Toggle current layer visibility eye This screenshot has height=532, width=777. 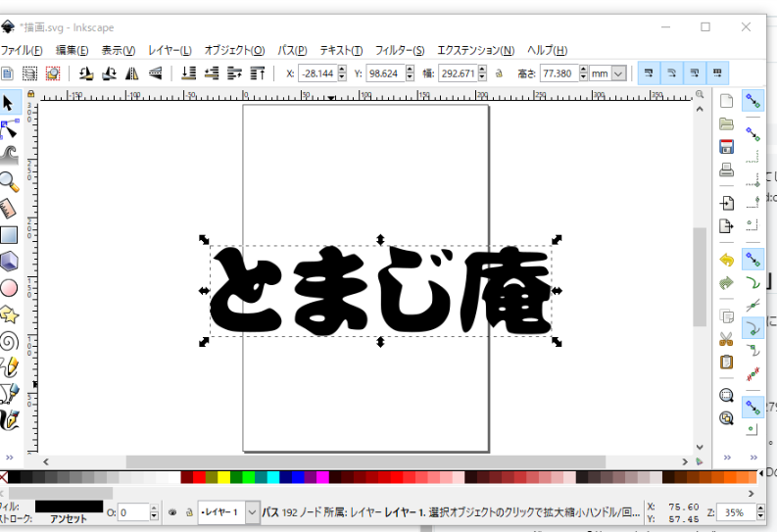point(172,512)
